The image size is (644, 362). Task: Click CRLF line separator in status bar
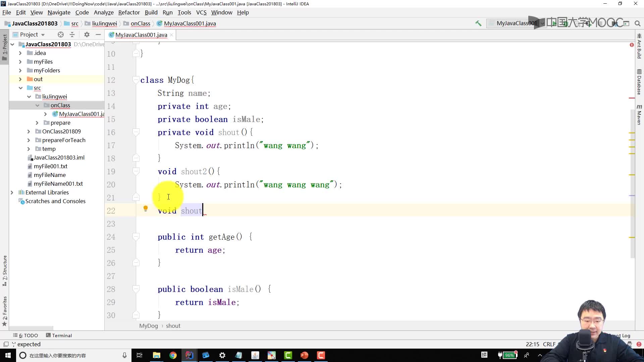(549, 344)
